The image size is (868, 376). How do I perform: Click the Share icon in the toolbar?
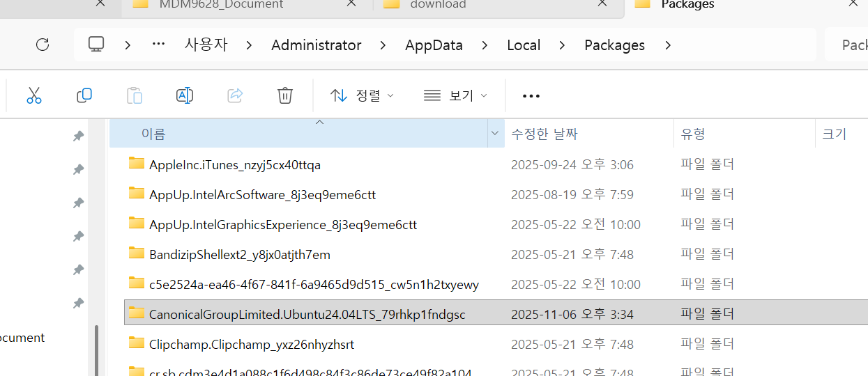235,95
